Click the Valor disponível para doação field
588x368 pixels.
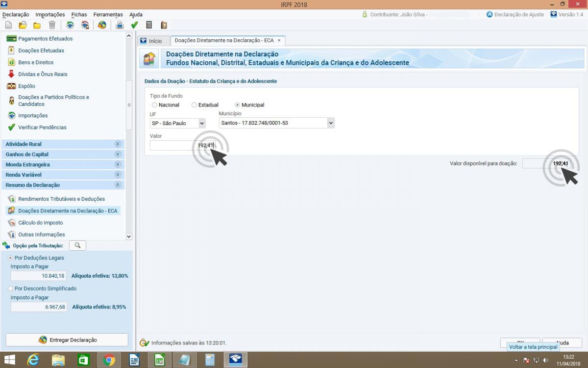(x=546, y=163)
